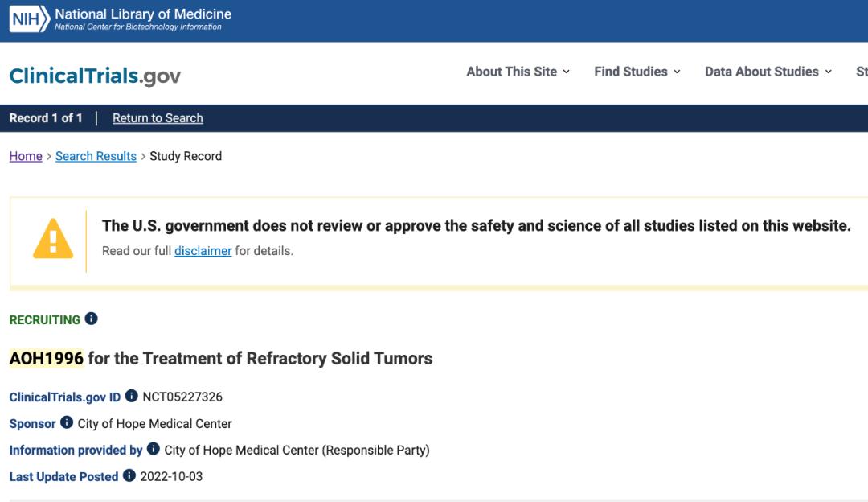
Task: Open the disclaimer link
Action: 203,251
